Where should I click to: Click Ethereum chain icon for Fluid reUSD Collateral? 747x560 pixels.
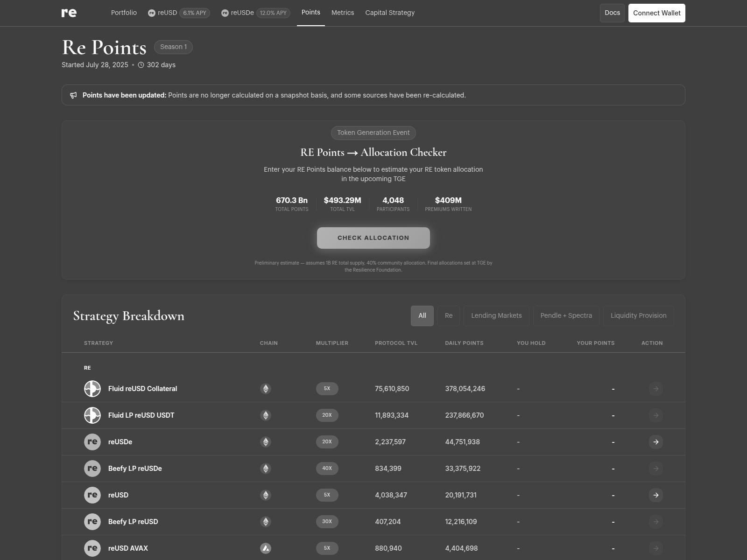coord(266,389)
